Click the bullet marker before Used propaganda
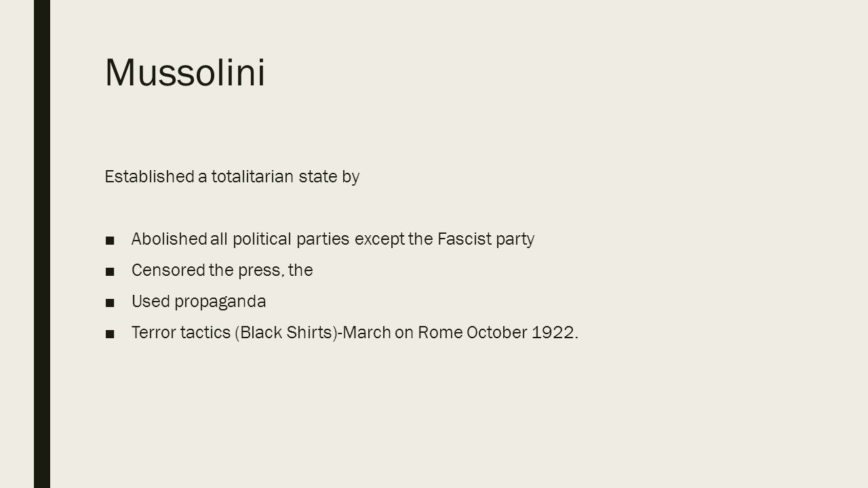This screenshot has width=868, height=488. click(110, 302)
